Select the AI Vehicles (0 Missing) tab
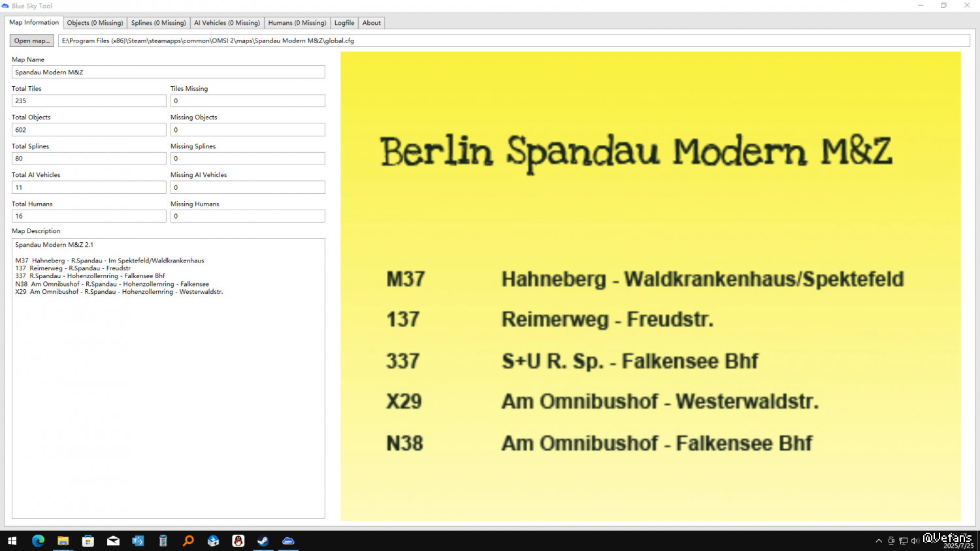 [227, 23]
